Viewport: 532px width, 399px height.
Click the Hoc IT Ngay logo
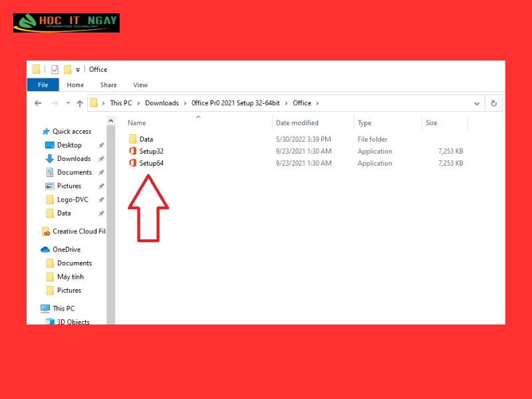tap(66, 23)
